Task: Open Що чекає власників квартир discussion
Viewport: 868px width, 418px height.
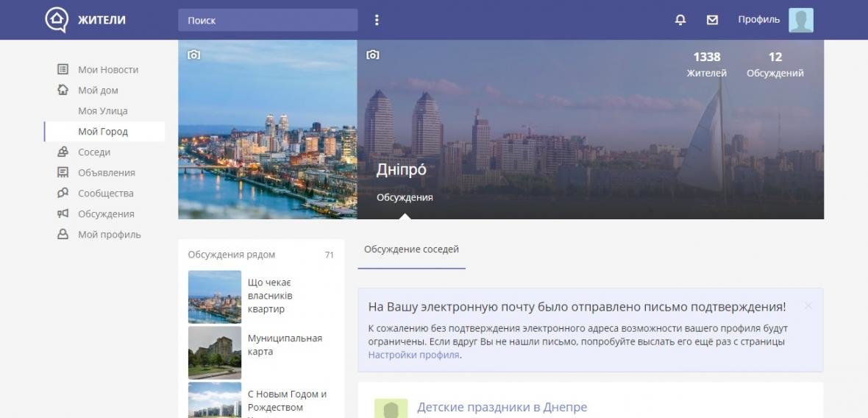Action: tap(270, 296)
